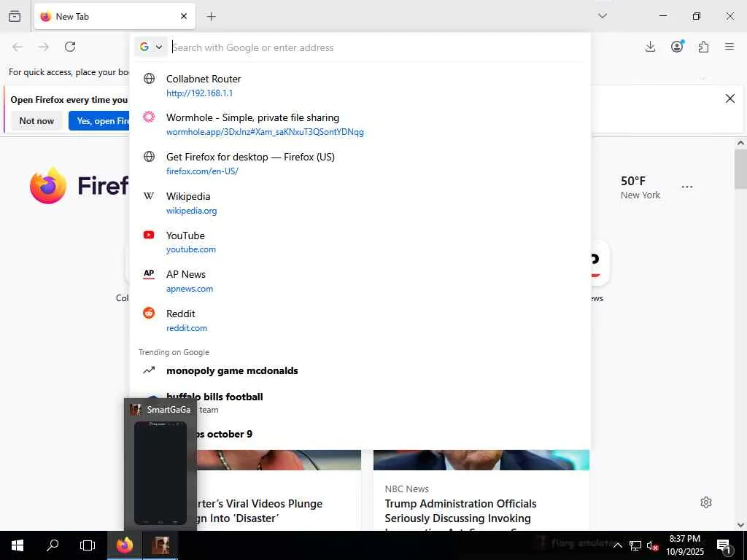Viewport: 747px width, 560px height.
Task: Open weather widget three-dots menu
Action: [687, 187]
